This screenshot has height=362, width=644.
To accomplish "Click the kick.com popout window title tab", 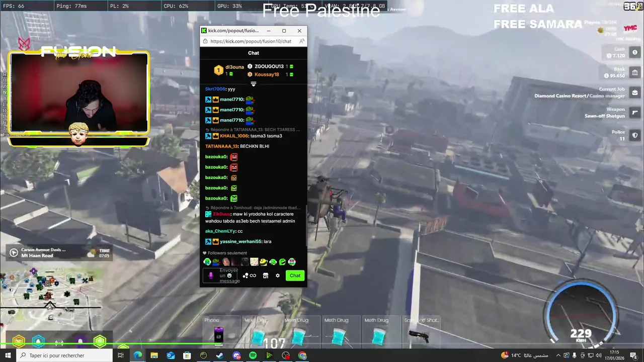I will [233, 31].
